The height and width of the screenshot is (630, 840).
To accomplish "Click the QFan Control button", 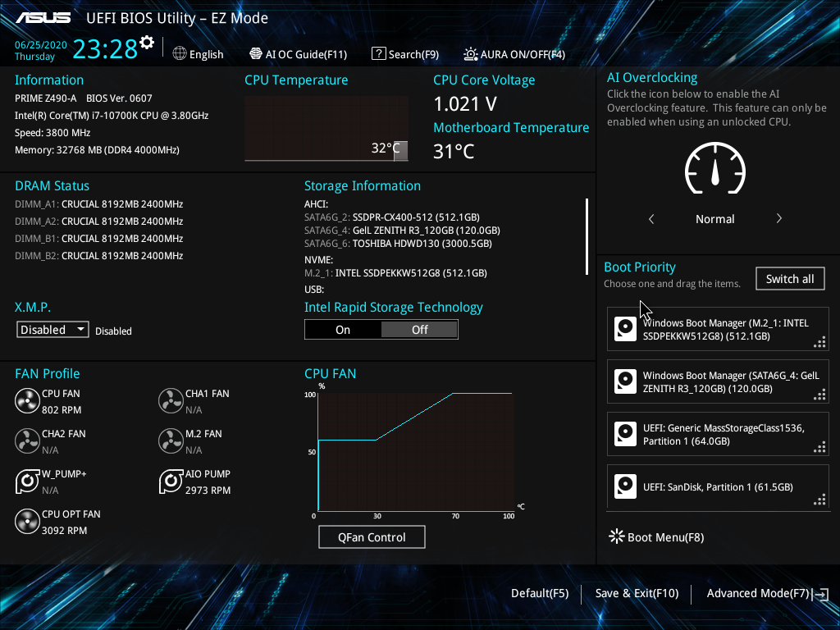I will [x=372, y=536].
